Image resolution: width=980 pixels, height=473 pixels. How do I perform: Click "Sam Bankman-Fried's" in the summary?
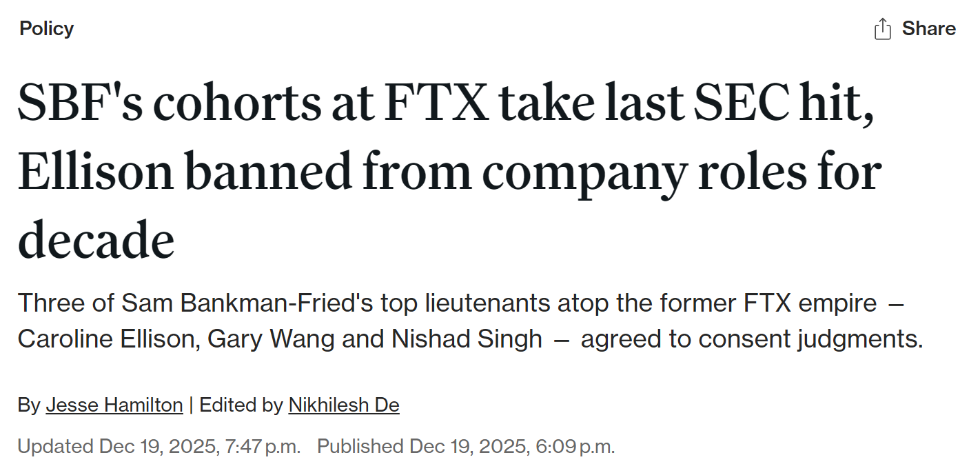pos(234,303)
